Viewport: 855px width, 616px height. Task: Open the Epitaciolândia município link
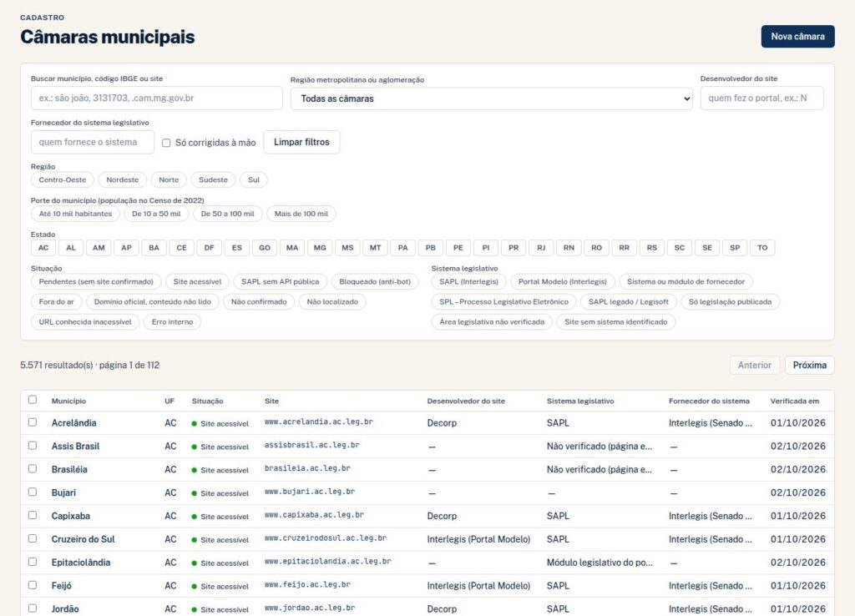click(x=81, y=563)
